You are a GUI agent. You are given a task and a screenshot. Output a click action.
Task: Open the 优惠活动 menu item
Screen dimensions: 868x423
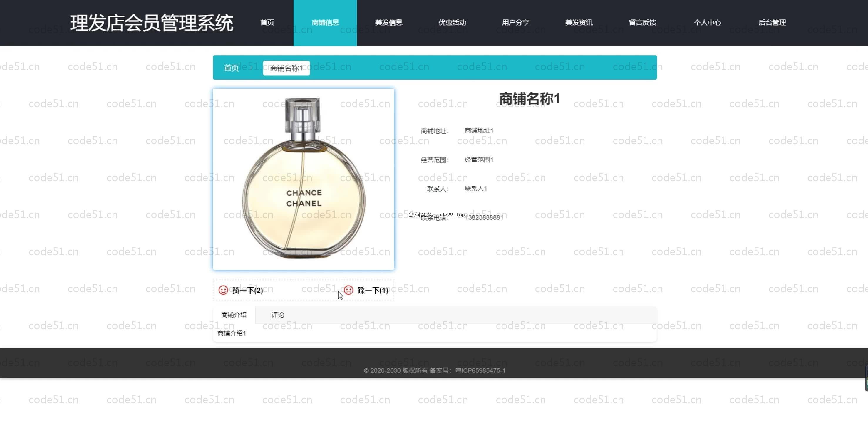[x=452, y=23]
